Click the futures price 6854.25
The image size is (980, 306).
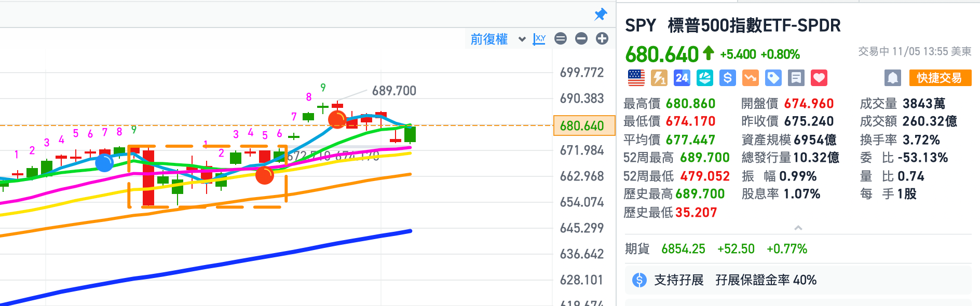pos(683,249)
